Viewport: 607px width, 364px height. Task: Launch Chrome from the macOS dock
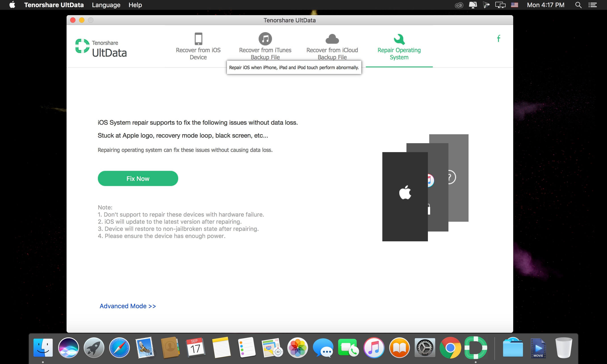tap(450, 347)
